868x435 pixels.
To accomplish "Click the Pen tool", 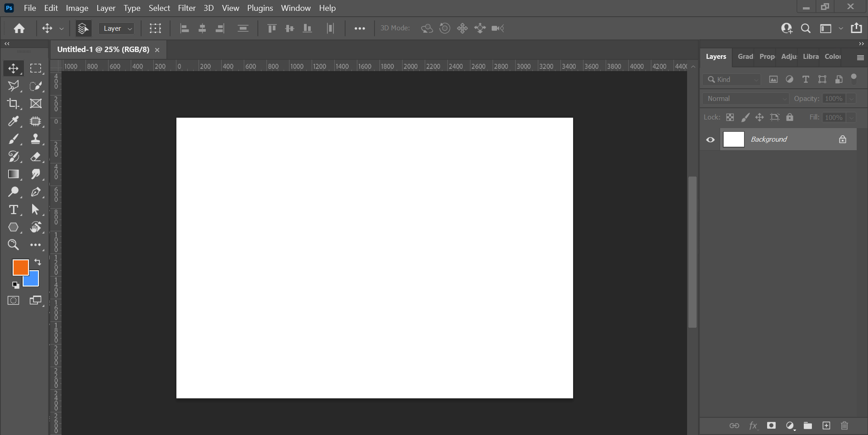I will 35,192.
